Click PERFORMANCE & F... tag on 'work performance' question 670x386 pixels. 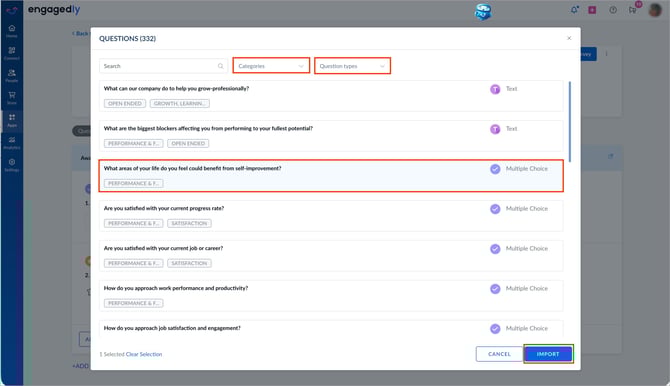133,303
